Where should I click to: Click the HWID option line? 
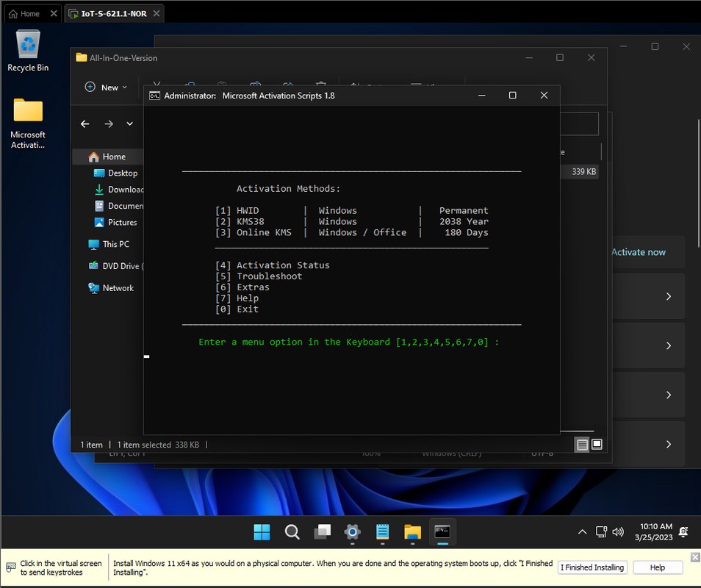352,211
